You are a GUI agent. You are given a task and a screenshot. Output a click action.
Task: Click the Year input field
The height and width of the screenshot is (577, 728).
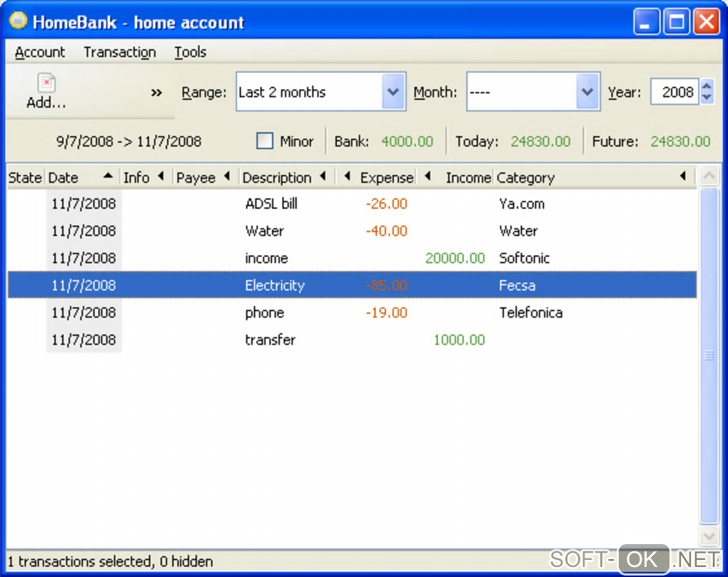(674, 91)
